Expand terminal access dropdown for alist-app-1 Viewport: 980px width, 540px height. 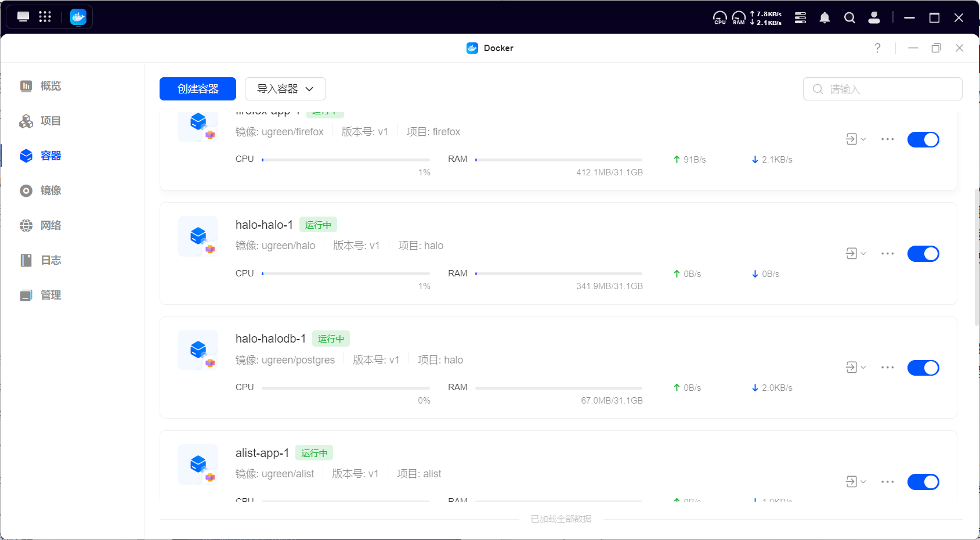coord(855,482)
